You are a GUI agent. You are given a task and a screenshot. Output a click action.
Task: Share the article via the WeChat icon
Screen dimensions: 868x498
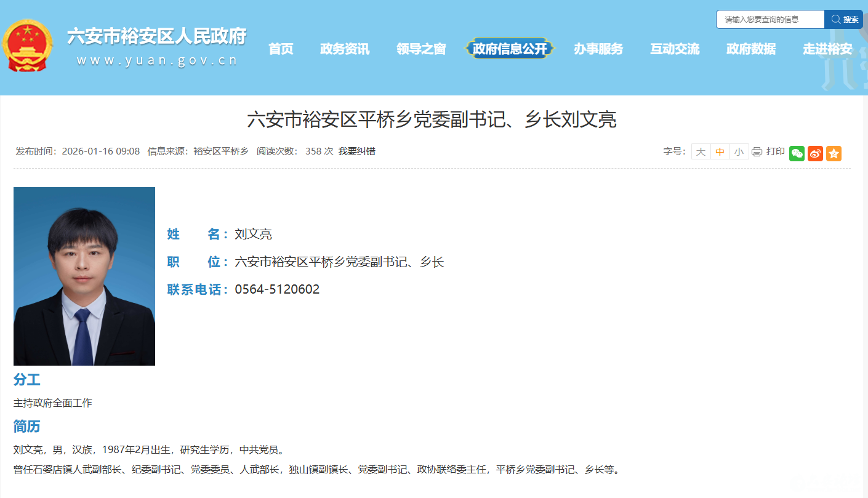tap(797, 153)
